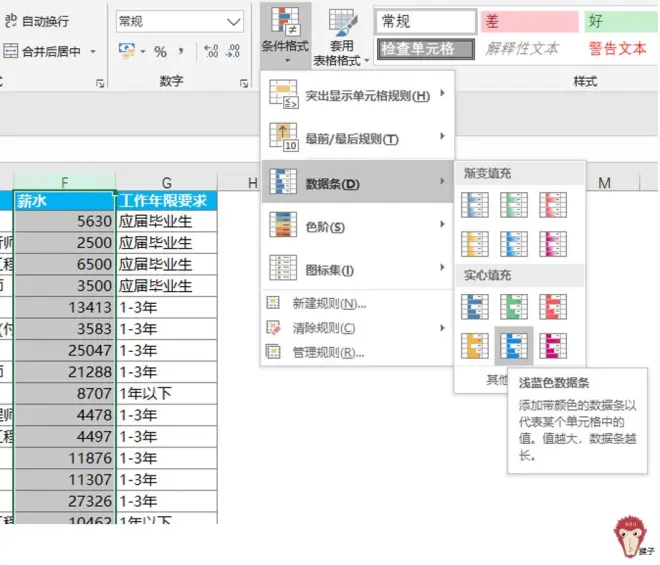Decrease decimal places button
660x565 pixels.
[x=233, y=51]
